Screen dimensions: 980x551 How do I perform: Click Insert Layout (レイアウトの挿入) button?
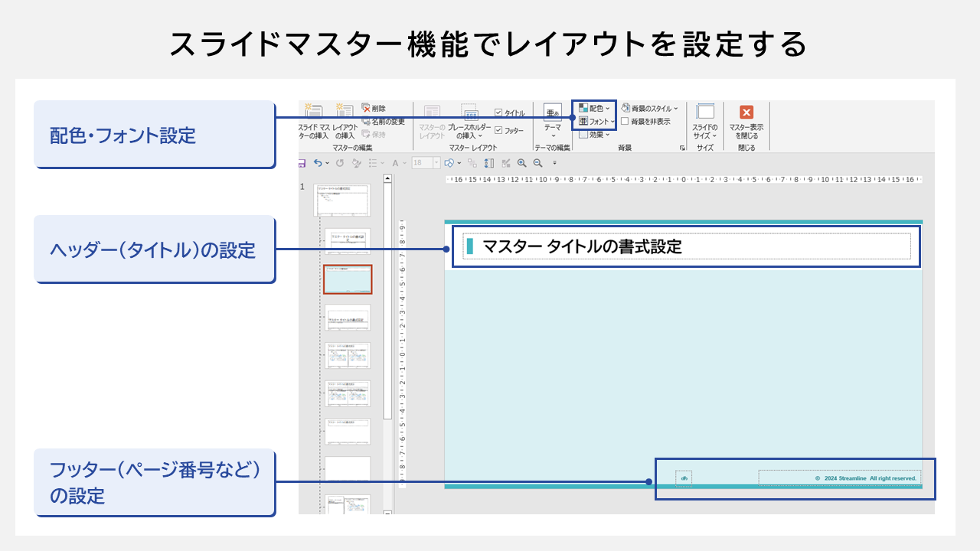pos(345,121)
